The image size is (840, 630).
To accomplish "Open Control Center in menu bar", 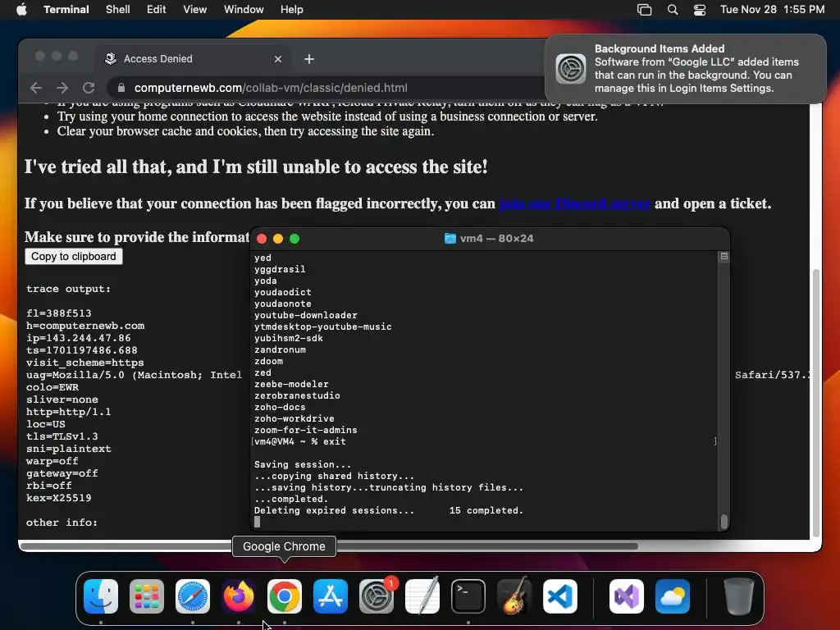I will tap(699, 9).
